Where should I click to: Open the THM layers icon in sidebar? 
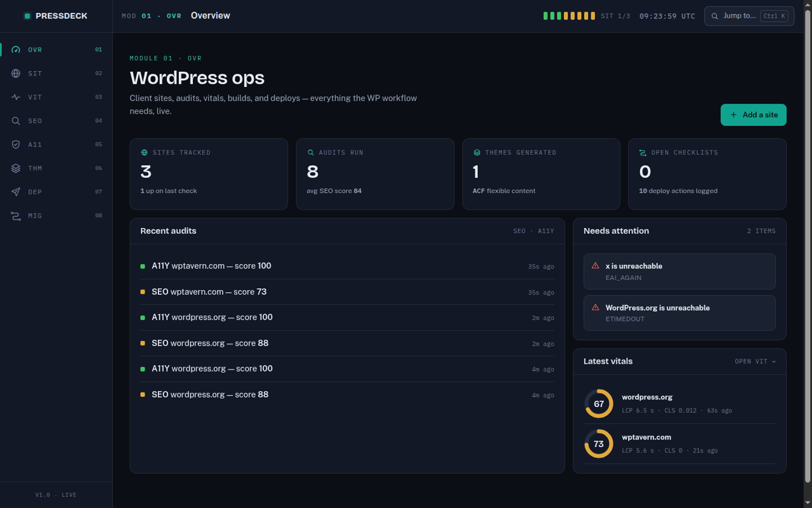(x=16, y=168)
